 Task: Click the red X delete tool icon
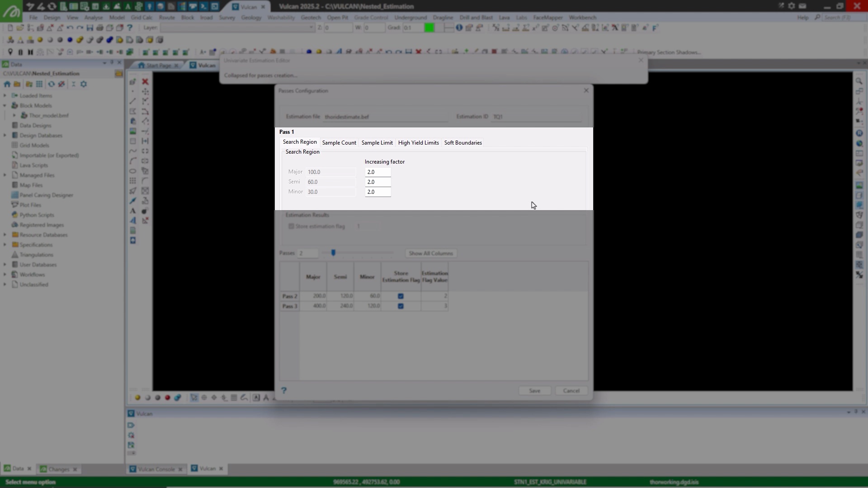(x=145, y=82)
